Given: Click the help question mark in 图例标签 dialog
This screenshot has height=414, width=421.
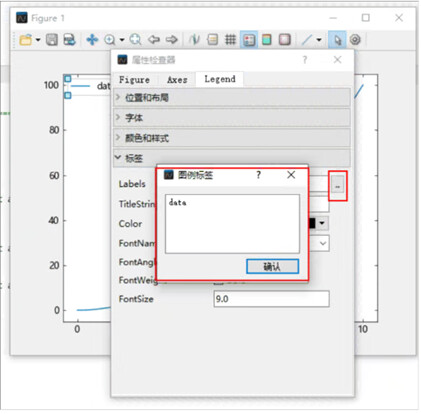Looking at the screenshot, I should click(x=258, y=175).
